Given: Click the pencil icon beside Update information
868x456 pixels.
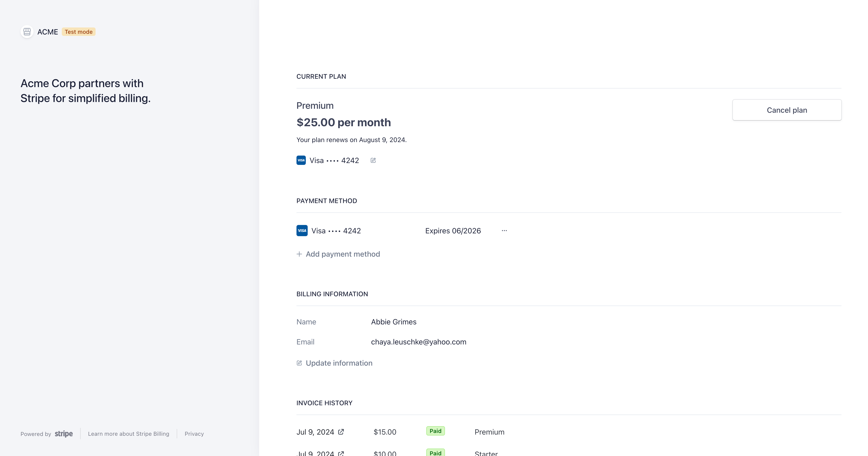Looking at the screenshot, I should coord(299,363).
